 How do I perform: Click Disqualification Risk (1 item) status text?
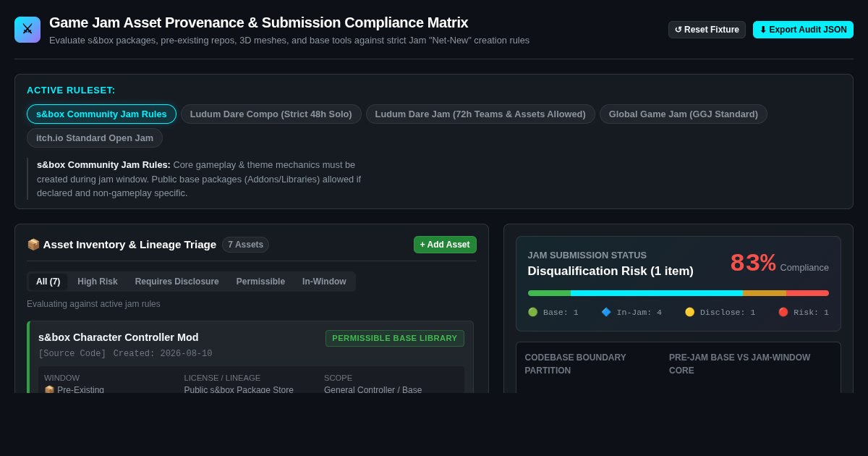pyautogui.click(x=610, y=271)
